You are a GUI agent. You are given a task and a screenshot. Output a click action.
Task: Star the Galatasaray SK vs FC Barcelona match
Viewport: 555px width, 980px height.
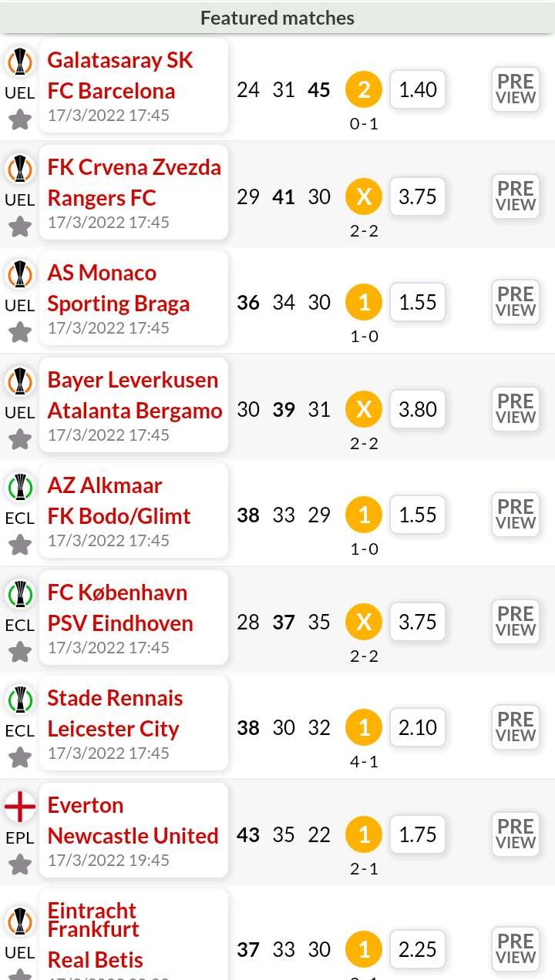pyautogui.click(x=20, y=119)
